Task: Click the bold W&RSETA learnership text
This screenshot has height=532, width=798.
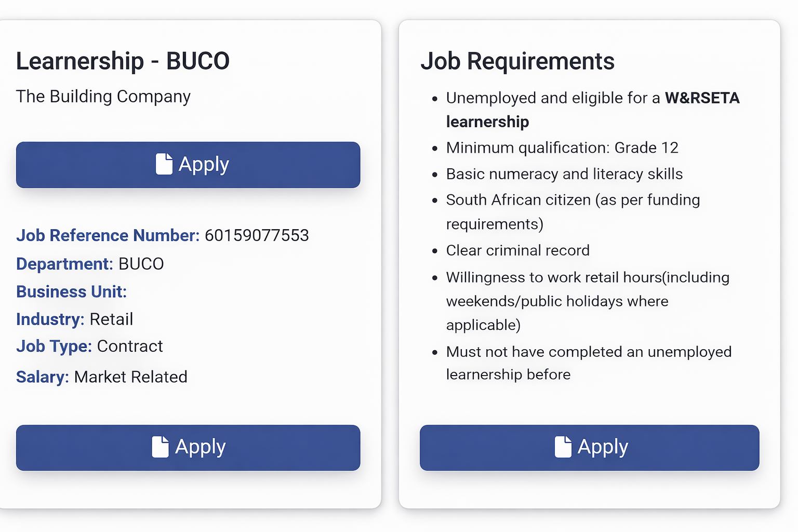Action: pos(702,98)
